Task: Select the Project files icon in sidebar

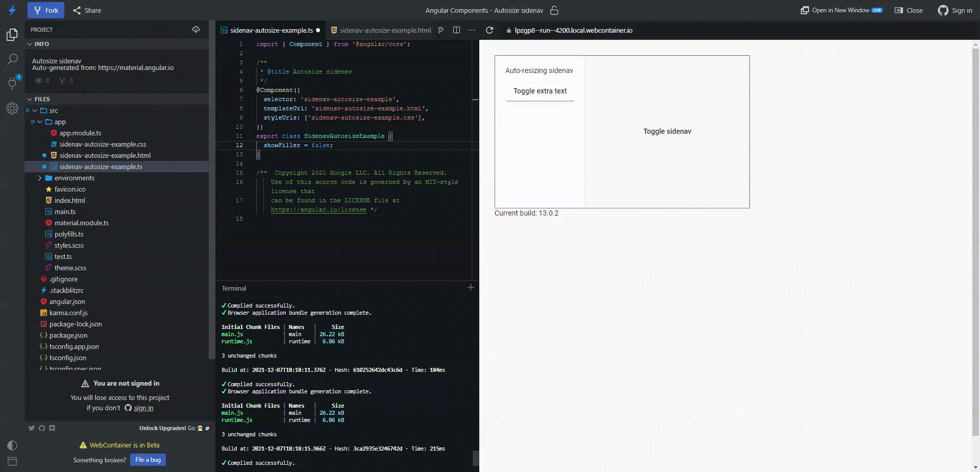Action: tap(12, 34)
